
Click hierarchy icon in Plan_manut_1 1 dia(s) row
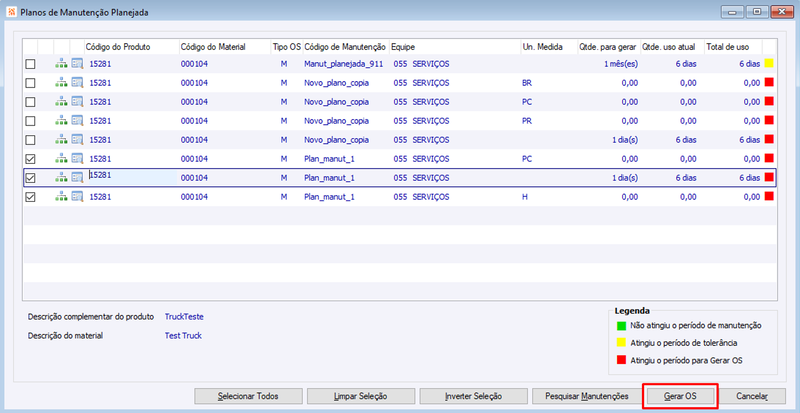(61, 178)
